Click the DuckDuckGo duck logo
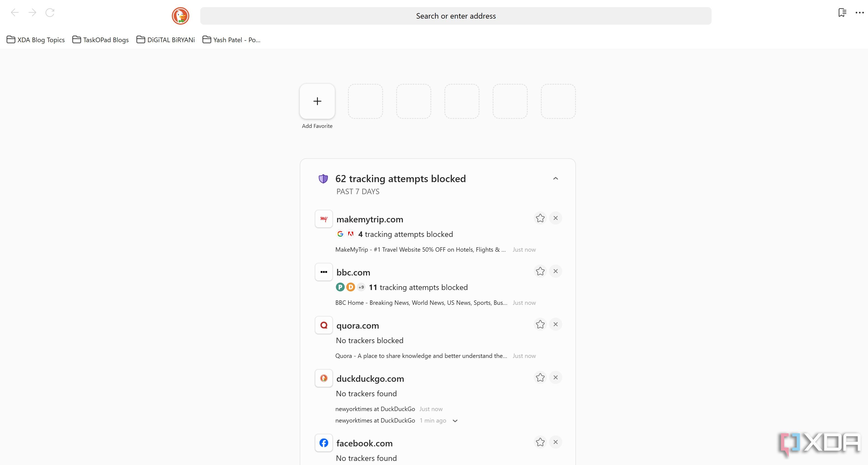868x465 pixels. coord(181,16)
